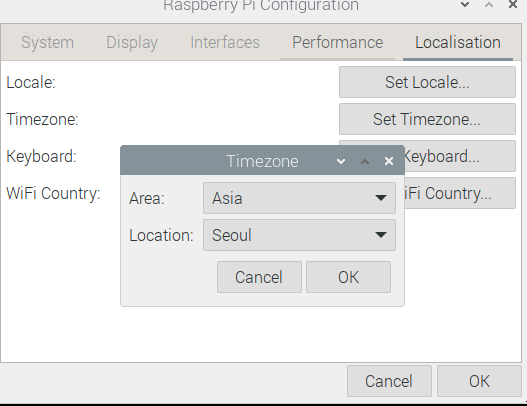This screenshot has width=527, height=406.
Task: Click the Location: label in dialog
Action: click(x=161, y=235)
